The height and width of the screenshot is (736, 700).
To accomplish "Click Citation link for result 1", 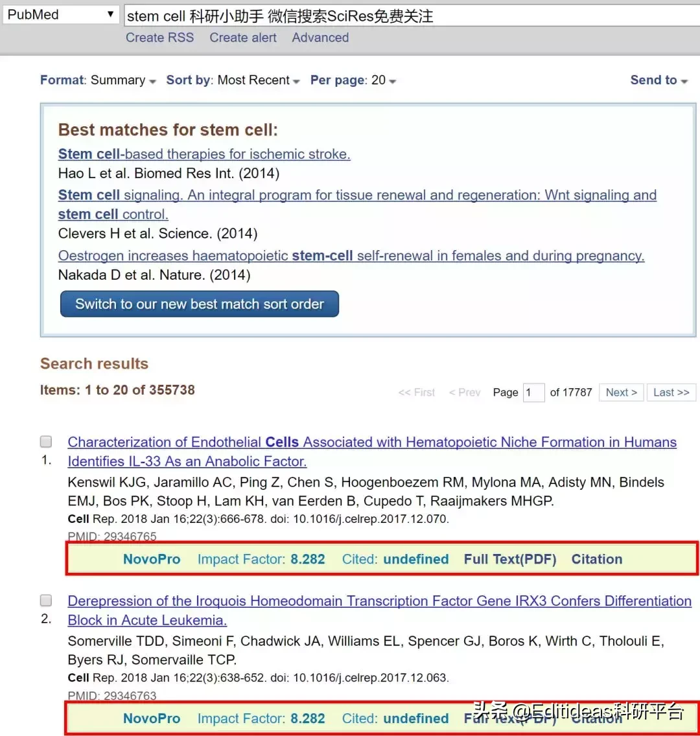I will tap(597, 559).
